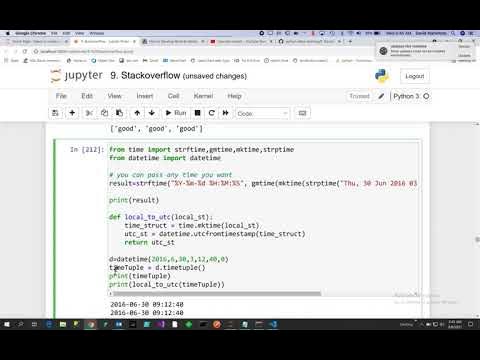Click the notification popup in the top right
This screenshot has height=360, width=480.
[x=426, y=51]
